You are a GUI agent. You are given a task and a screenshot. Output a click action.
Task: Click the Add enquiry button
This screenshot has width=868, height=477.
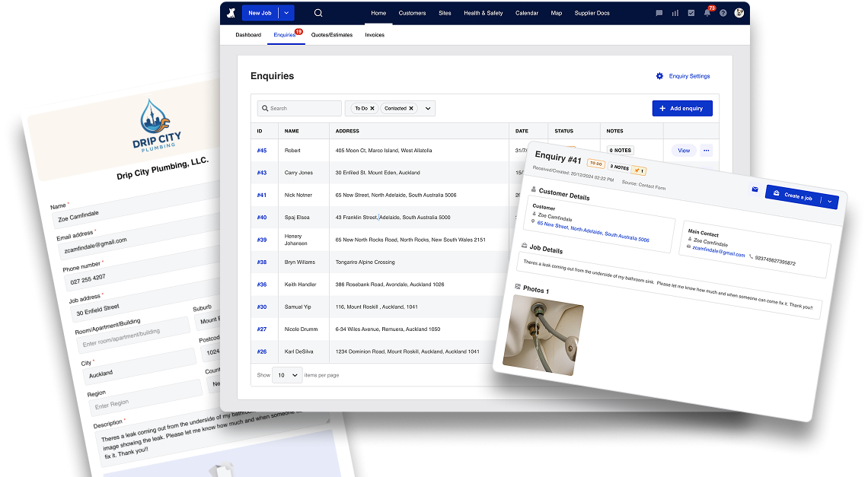[x=682, y=109]
